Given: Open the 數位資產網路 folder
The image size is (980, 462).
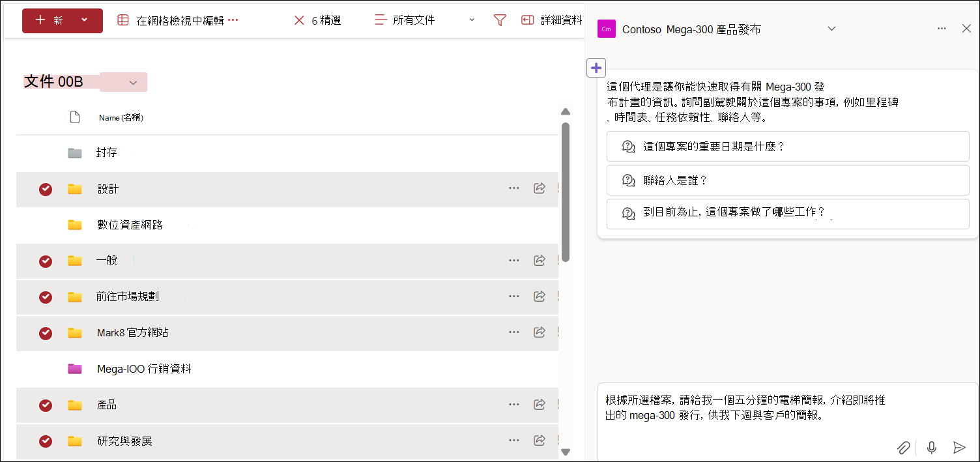Looking at the screenshot, I should coord(130,225).
